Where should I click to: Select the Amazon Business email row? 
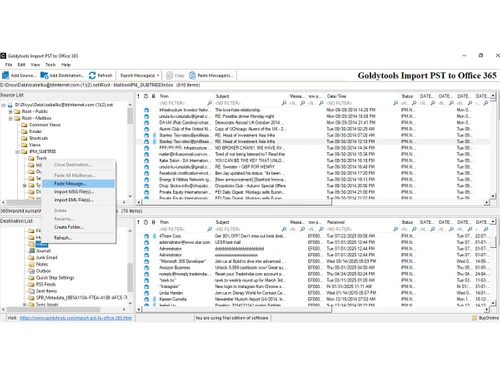313,268
